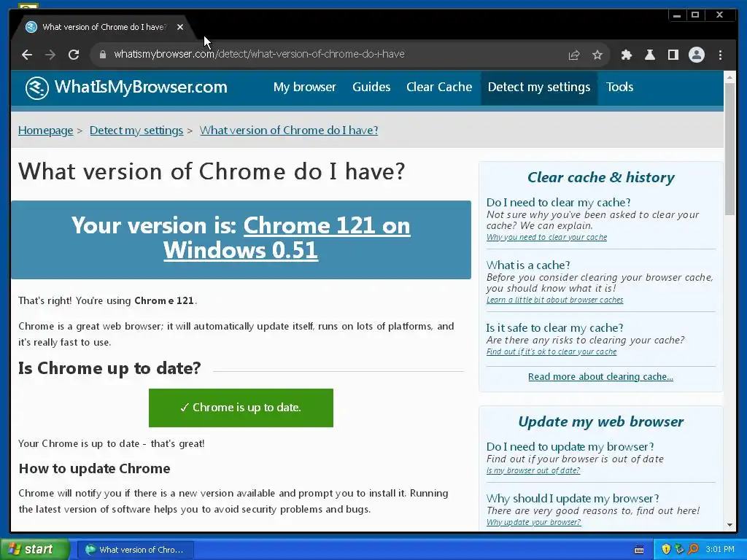Go to Homepage breadcrumb link
The width and height of the screenshot is (747, 560).
[46, 131]
